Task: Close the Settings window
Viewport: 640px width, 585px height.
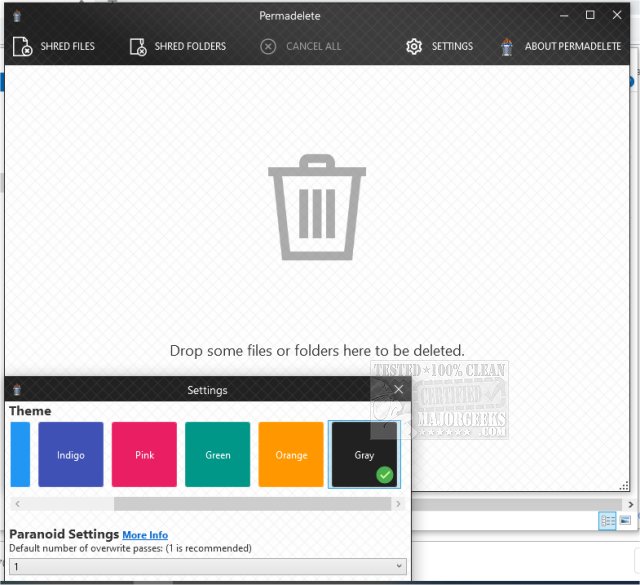Action: 399,389
